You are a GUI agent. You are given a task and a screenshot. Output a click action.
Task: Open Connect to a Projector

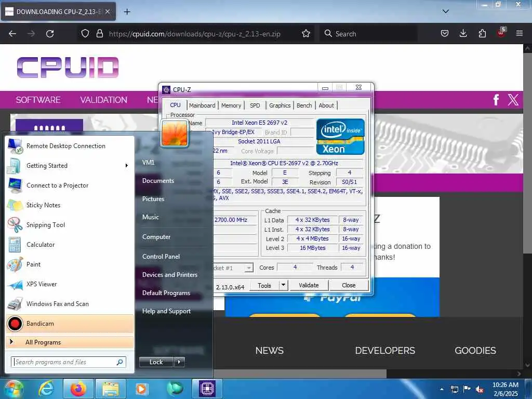coord(70,185)
